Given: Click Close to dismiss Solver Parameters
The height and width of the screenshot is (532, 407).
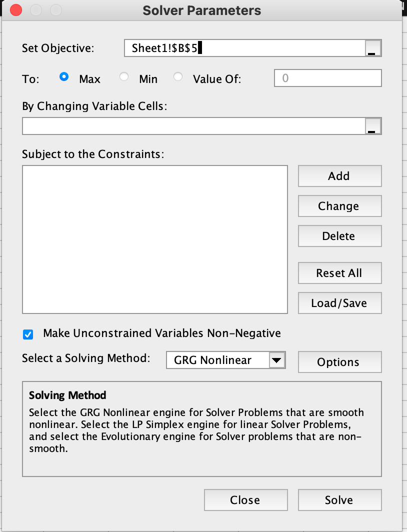Looking at the screenshot, I should coord(245,499).
